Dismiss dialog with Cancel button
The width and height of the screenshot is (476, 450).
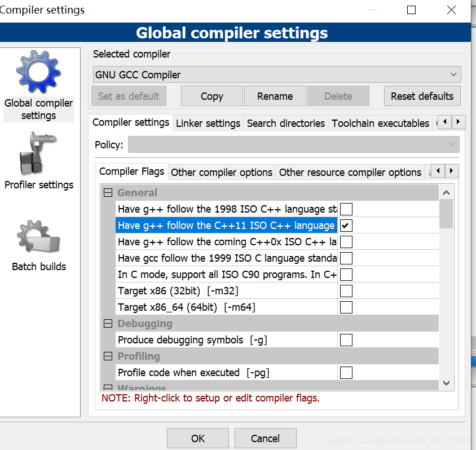(265, 439)
